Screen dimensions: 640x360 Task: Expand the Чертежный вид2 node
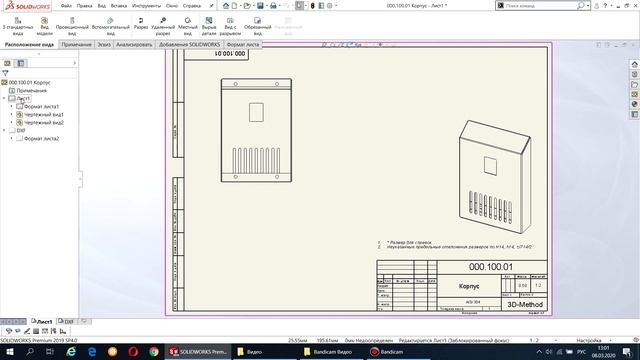(x=11, y=122)
